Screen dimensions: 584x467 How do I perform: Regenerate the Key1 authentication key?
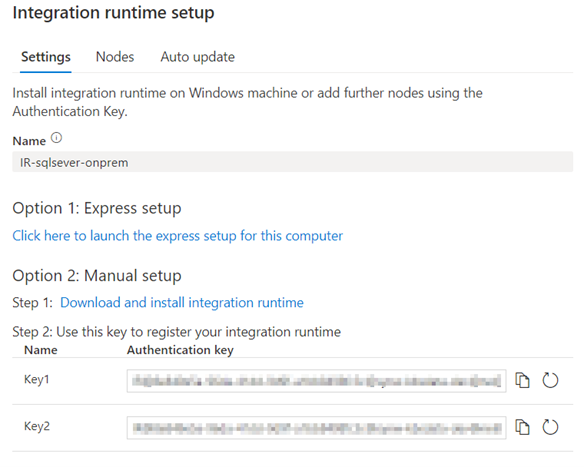click(x=550, y=381)
